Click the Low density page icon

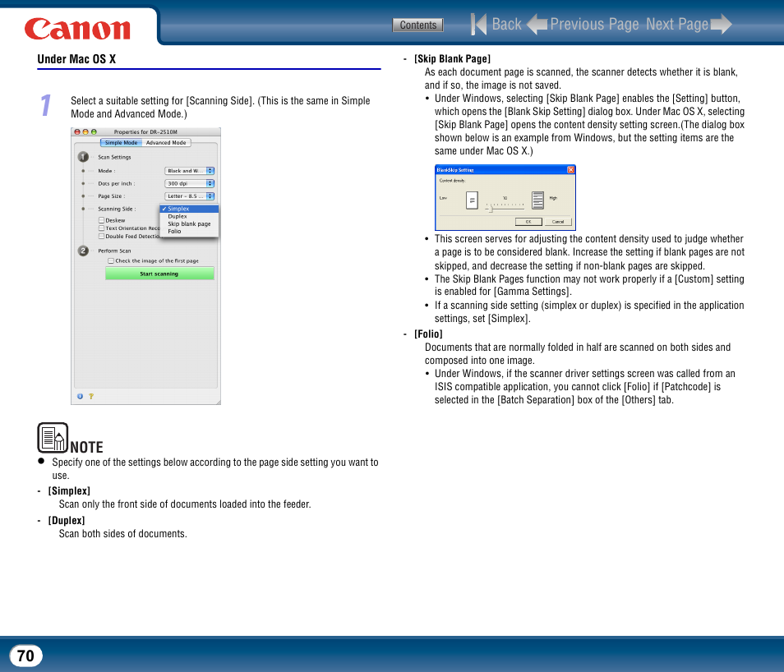(472, 200)
